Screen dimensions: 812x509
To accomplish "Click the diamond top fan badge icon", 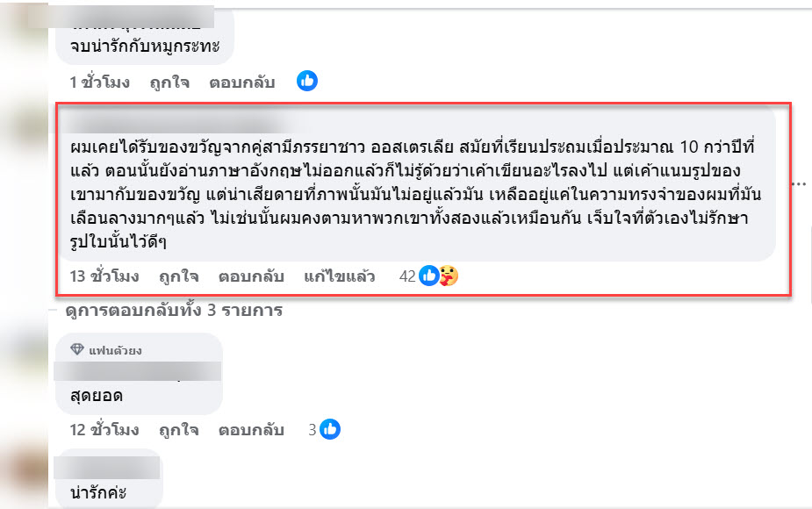I will pos(78,350).
